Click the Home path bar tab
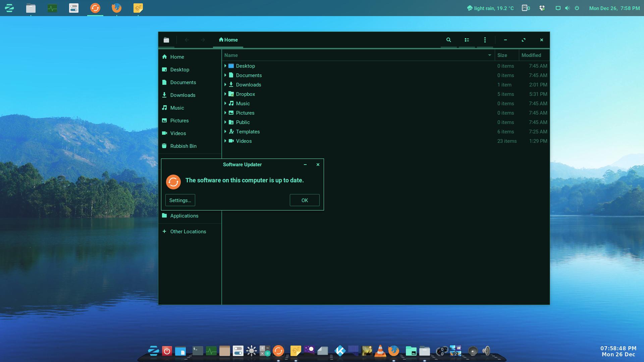 (x=228, y=40)
